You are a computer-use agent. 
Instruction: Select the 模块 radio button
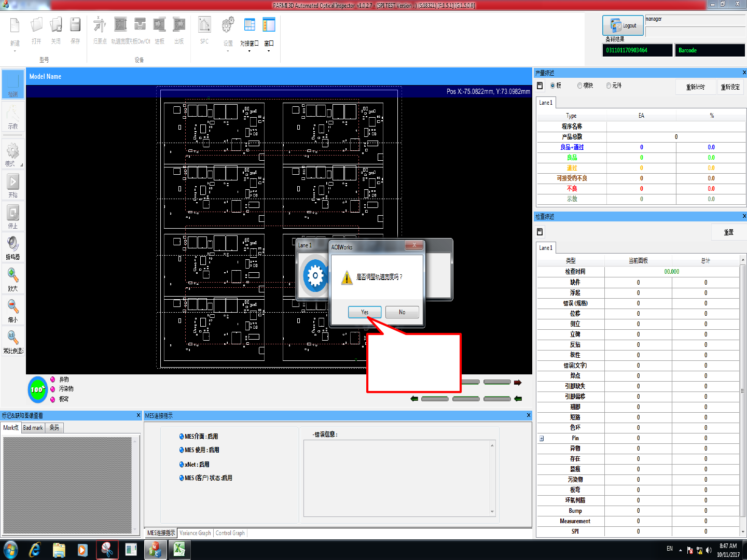click(580, 86)
